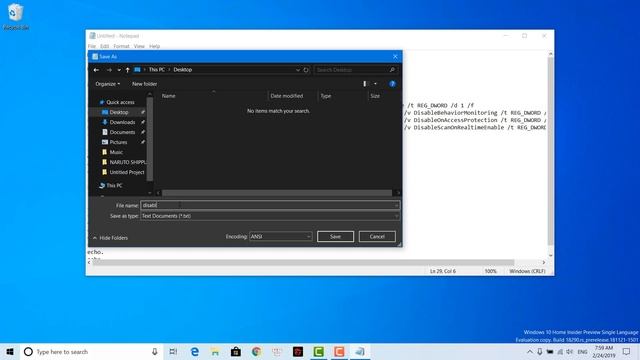The height and width of the screenshot is (360, 640).
Task: Open Microsoft Store from taskbar
Action: click(236, 351)
